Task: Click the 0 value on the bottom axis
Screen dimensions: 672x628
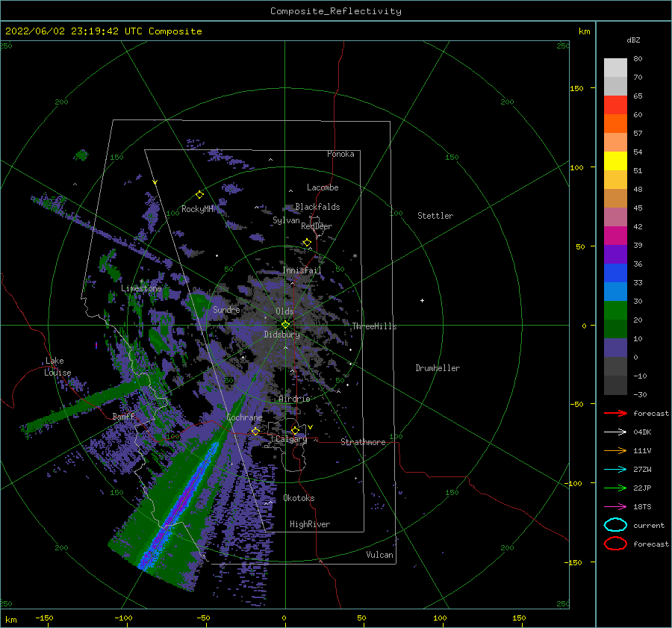Action: 284,618
